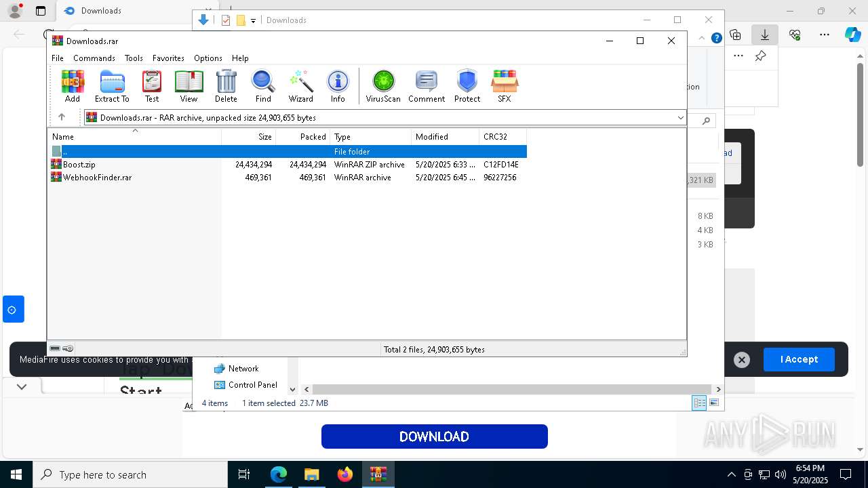This screenshot has width=868, height=488.
Task: Start VirusScan on the archive
Action: [383, 86]
